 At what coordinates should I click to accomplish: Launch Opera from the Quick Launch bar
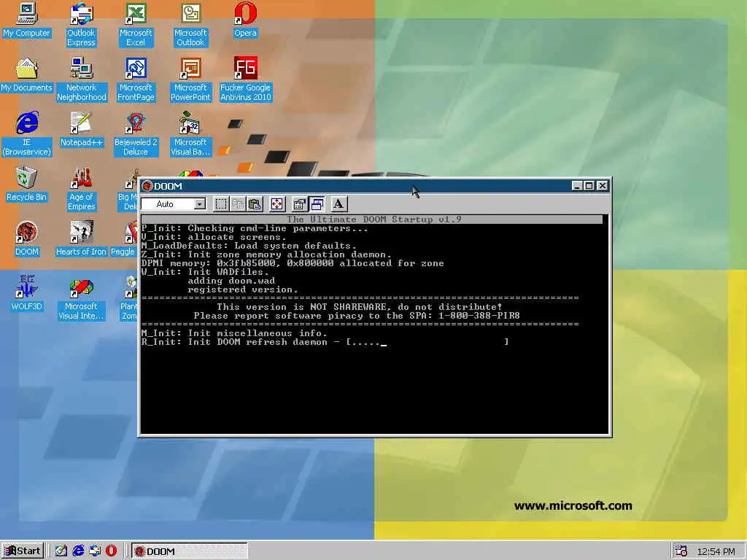[x=111, y=551]
